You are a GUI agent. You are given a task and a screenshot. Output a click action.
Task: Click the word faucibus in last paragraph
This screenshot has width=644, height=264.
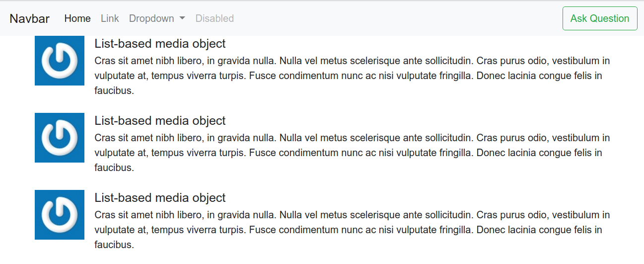coord(114,245)
